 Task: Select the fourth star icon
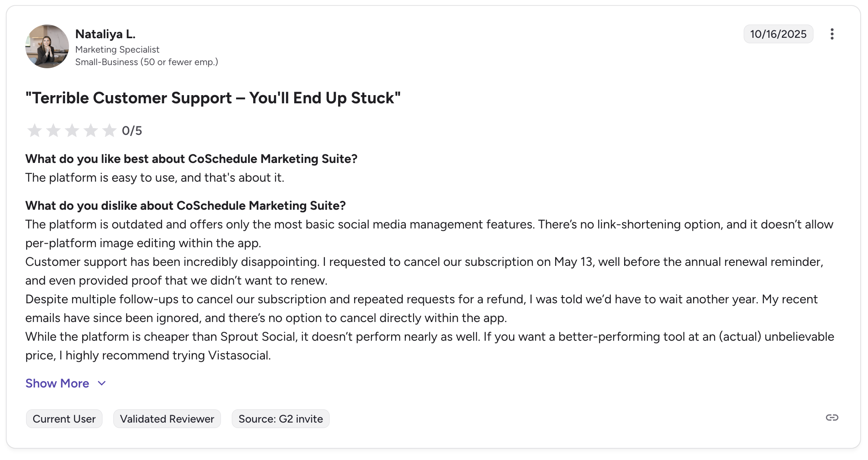pos(91,131)
